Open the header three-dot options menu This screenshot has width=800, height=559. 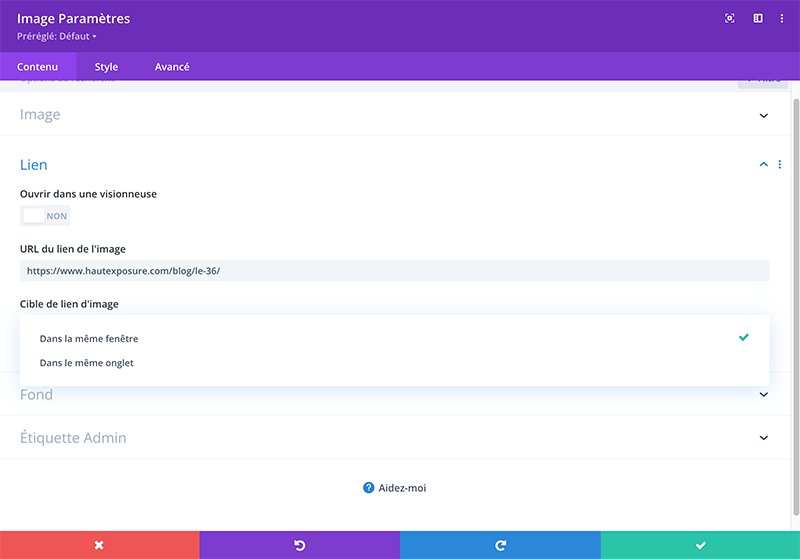pyautogui.click(x=782, y=18)
